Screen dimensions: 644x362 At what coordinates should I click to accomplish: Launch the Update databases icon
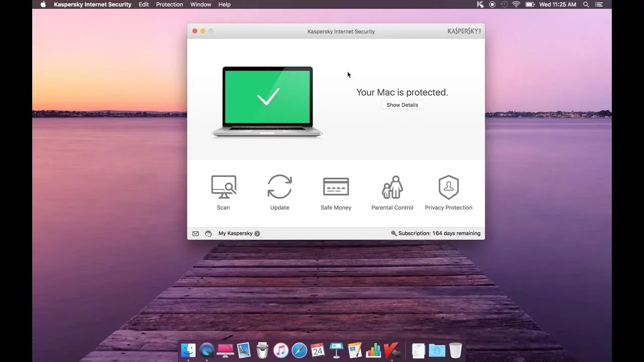[x=280, y=193]
